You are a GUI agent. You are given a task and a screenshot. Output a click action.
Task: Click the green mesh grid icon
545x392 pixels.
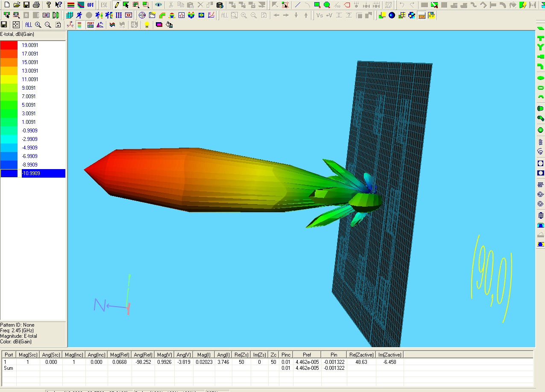[x=70, y=15]
